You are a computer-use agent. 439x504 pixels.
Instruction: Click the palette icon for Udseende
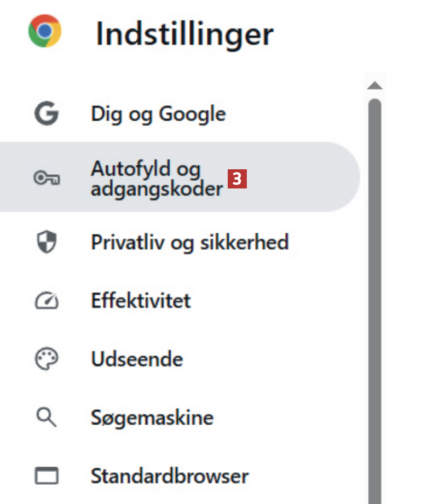coord(47,359)
